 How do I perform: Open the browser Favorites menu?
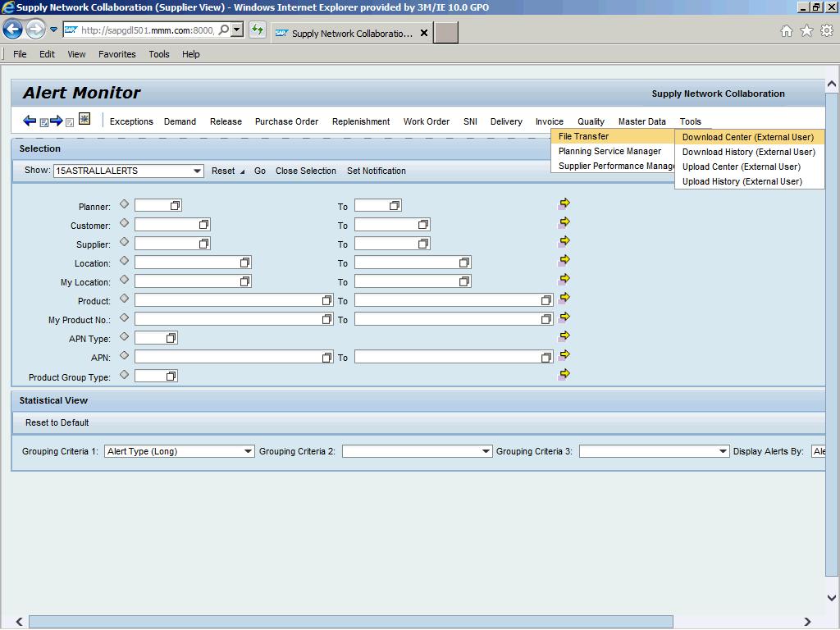tap(116, 54)
